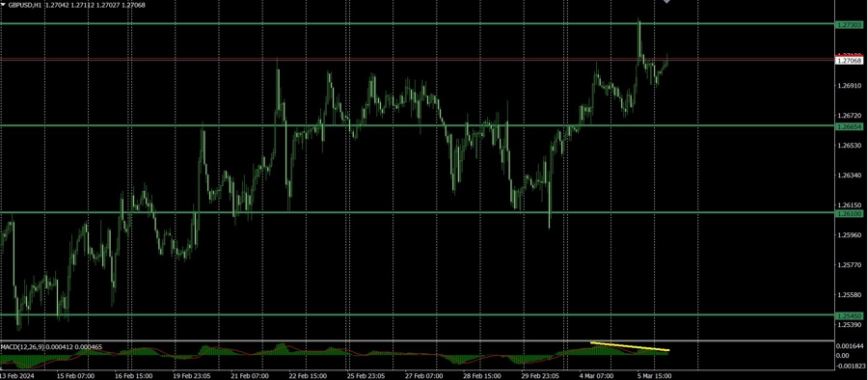Screen dimensions: 868x380
Task: Click the 5 Mar 15:00 time axis label
Action: (x=654, y=375)
